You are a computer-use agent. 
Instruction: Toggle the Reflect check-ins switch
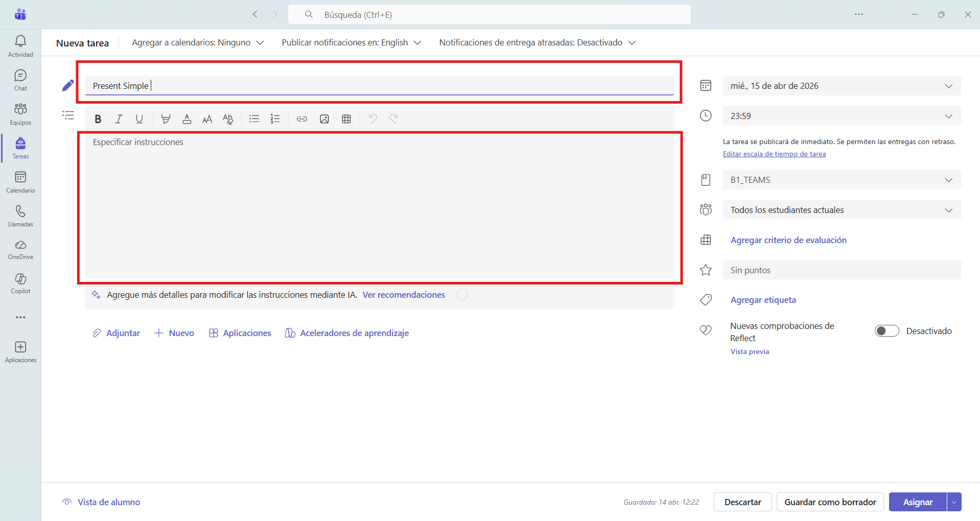click(886, 331)
